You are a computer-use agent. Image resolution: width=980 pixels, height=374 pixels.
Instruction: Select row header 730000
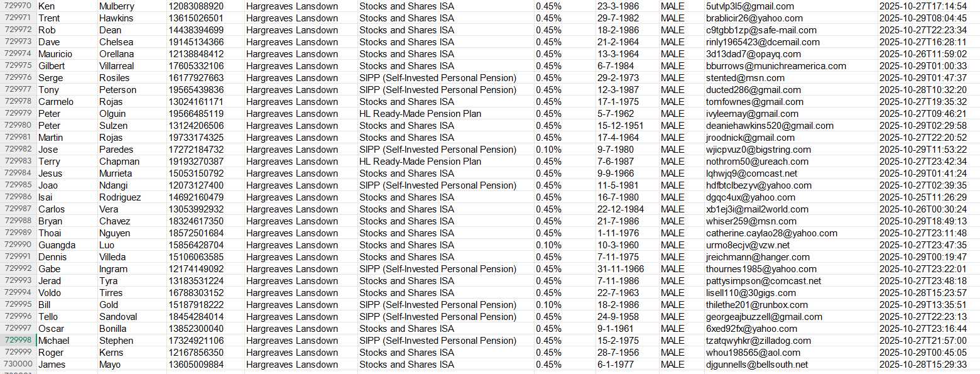[x=18, y=365]
